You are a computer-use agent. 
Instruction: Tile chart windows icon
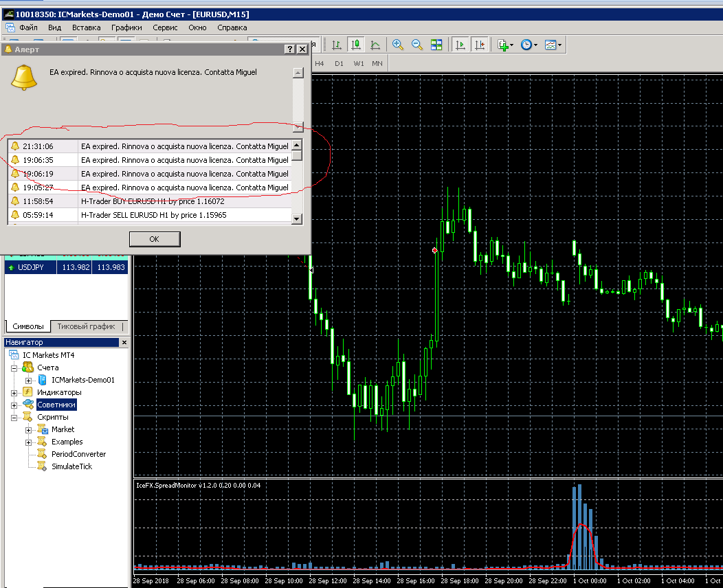[x=436, y=45]
